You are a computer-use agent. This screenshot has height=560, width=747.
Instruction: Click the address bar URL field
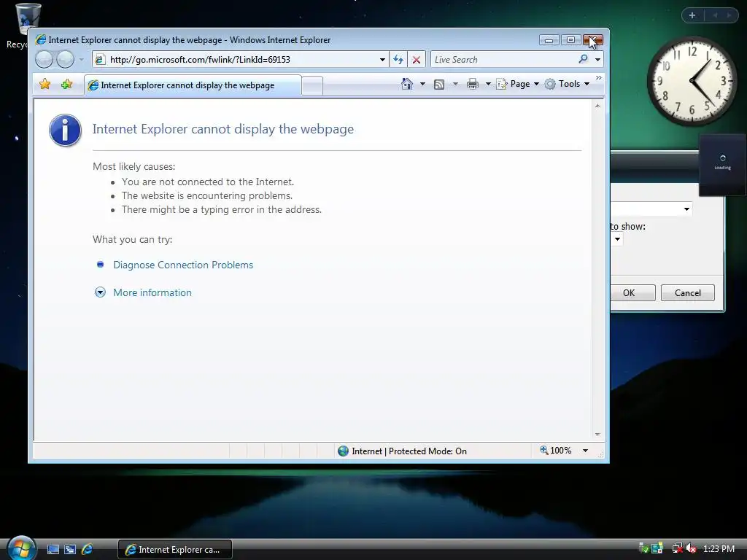pos(239,60)
